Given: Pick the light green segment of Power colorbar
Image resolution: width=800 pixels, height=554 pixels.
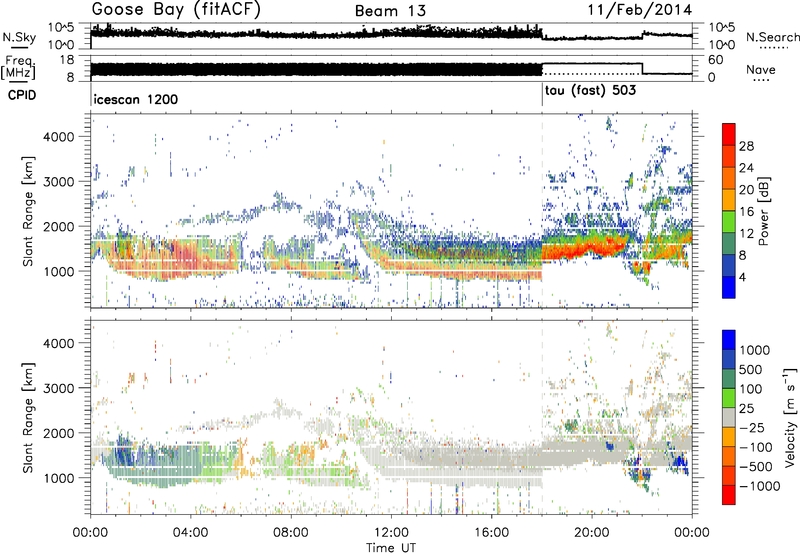Looking at the screenshot, I should click(x=729, y=222).
